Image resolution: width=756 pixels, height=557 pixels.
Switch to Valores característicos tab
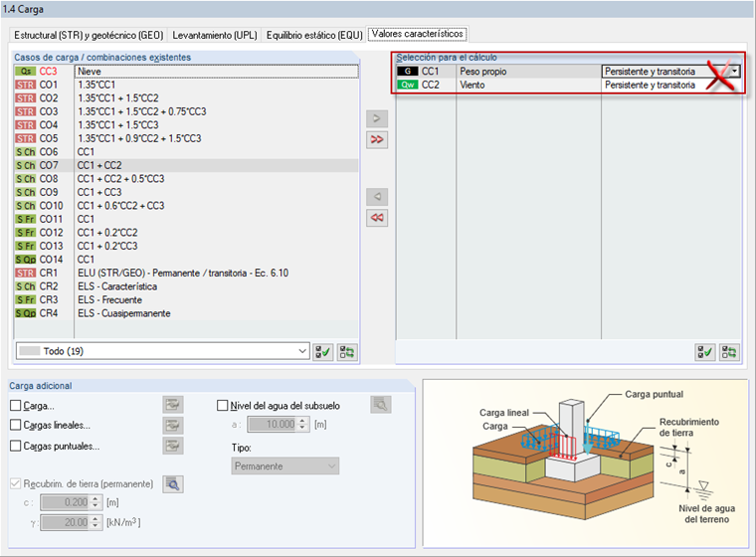pos(418,34)
